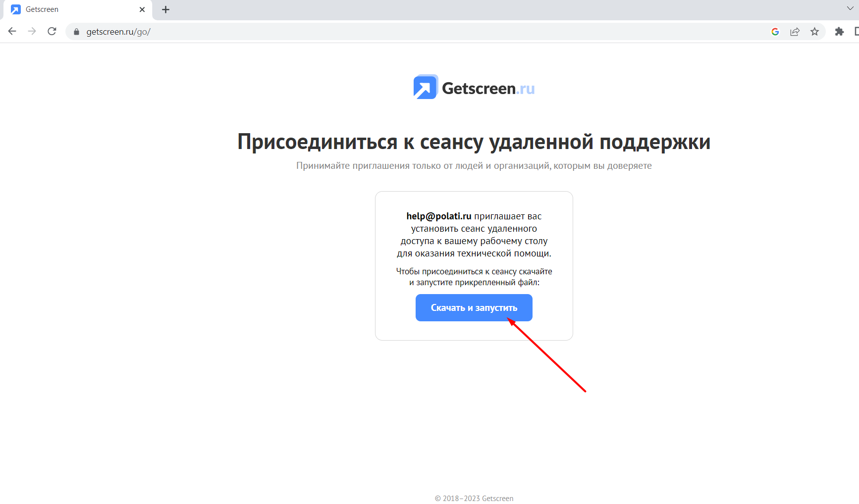Click the Google profile icon in the toolbar

(775, 31)
